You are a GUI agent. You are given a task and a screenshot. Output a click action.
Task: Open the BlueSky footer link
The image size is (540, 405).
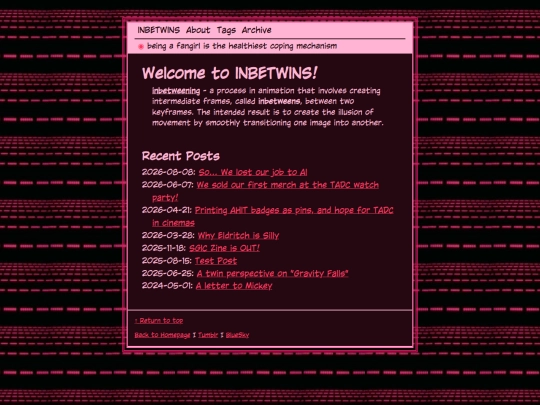pyautogui.click(x=237, y=335)
